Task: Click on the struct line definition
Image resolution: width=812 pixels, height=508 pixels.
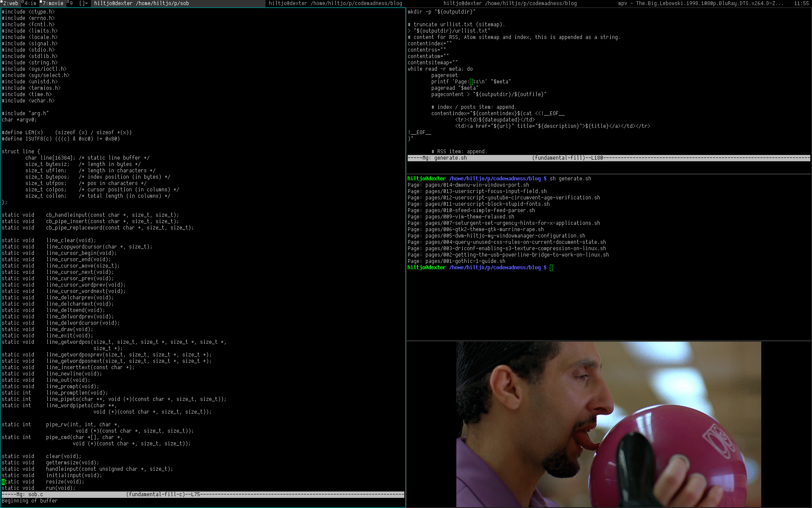Action: 21,152
